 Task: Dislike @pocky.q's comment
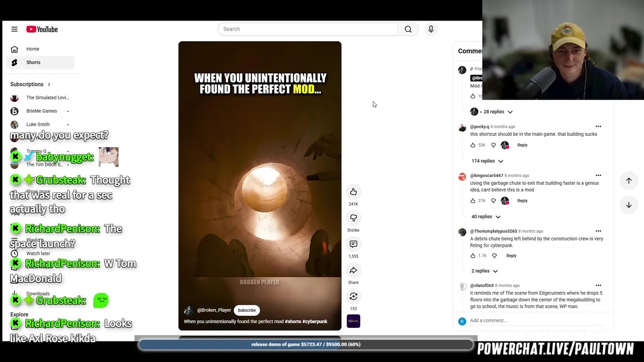(x=493, y=145)
